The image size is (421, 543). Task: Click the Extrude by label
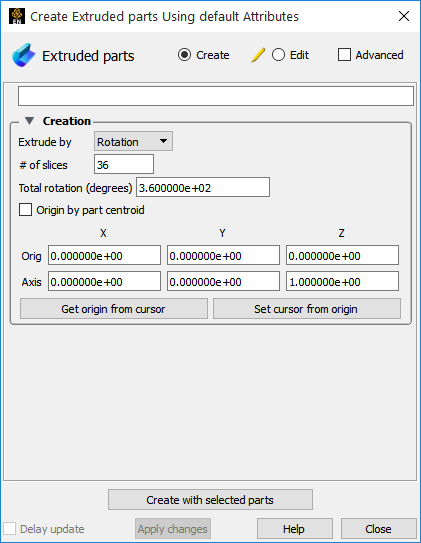coord(45,142)
